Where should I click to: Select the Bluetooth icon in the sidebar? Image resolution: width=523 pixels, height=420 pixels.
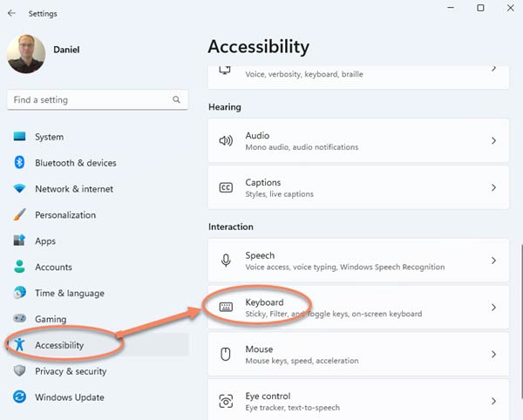[x=19, y=163]
